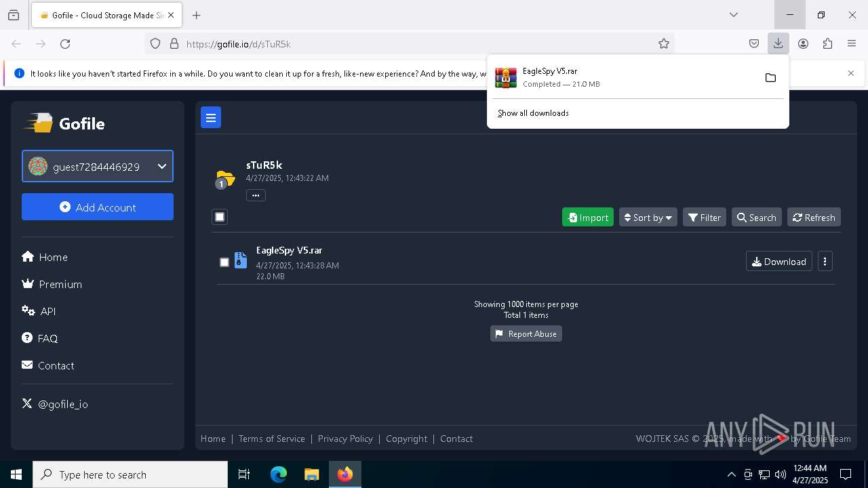Open the Windows notification center
The image size is (868, 488).
[x=846, y=474]
